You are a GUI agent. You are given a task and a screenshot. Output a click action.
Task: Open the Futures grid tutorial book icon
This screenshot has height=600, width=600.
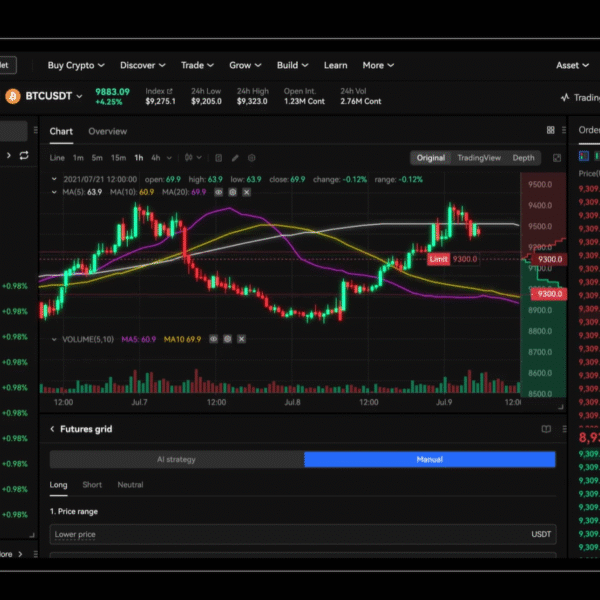point(546,429)
